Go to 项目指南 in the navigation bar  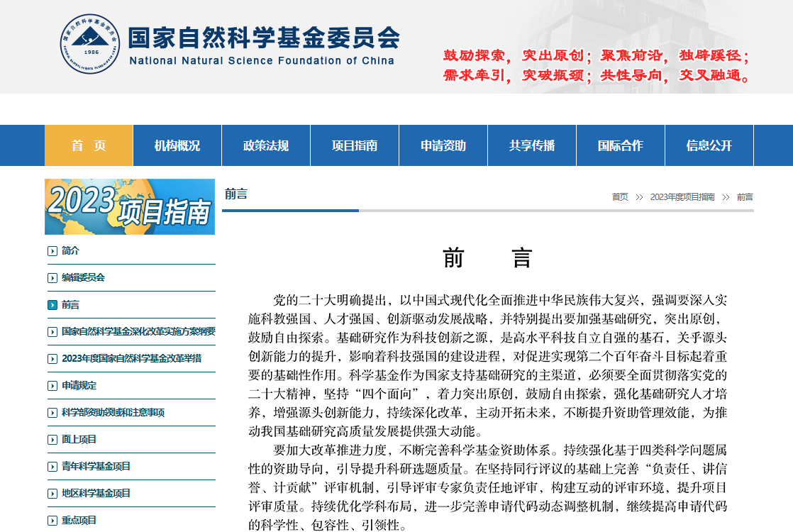tap(355, 145)
